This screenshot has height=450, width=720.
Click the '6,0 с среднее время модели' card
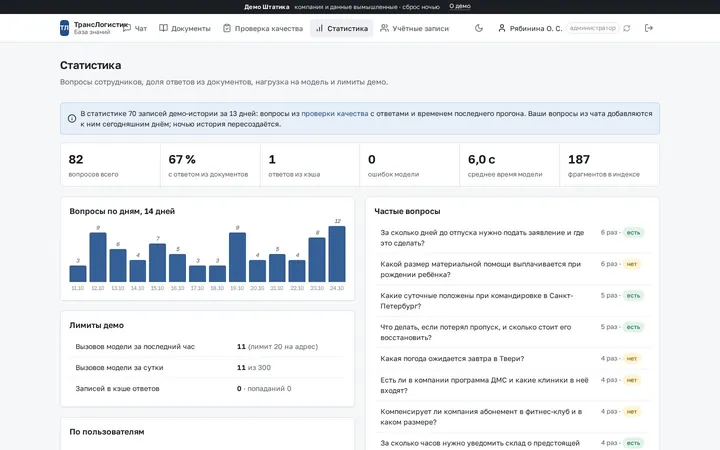[x=509, y=165]
